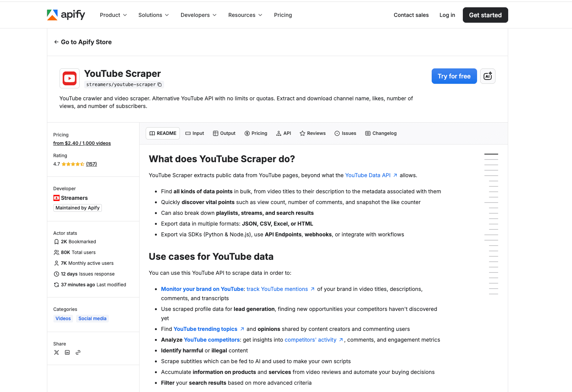This screenshot has width=572, height=392.
Task: Go to Apify Store link
Action: click(x=83, y=42)
